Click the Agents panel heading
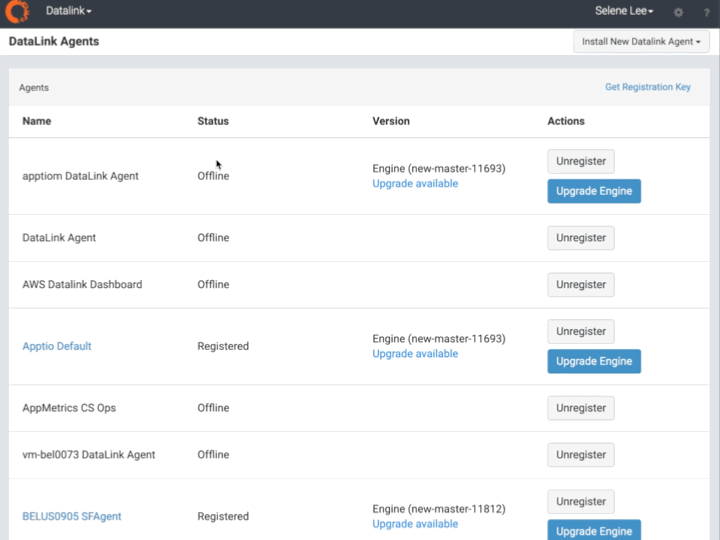This screenshot has width=720, height=540. pos(34,88)
